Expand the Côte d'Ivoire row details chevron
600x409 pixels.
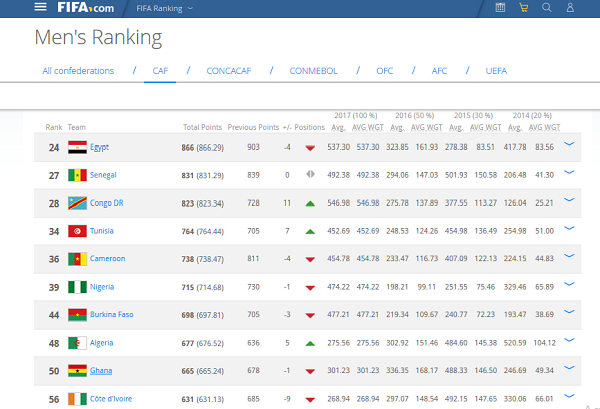569,396
